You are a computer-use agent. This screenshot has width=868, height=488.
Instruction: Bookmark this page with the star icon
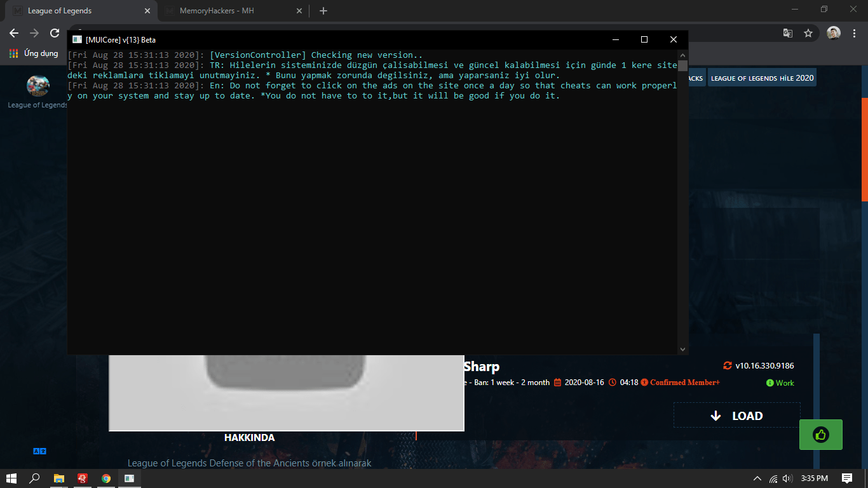pos(808,33)
